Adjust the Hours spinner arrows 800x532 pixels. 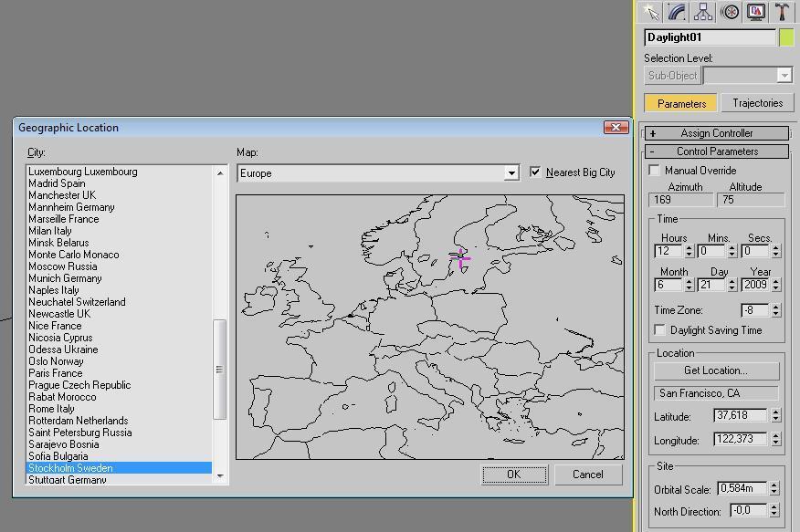tap(689, 251)
